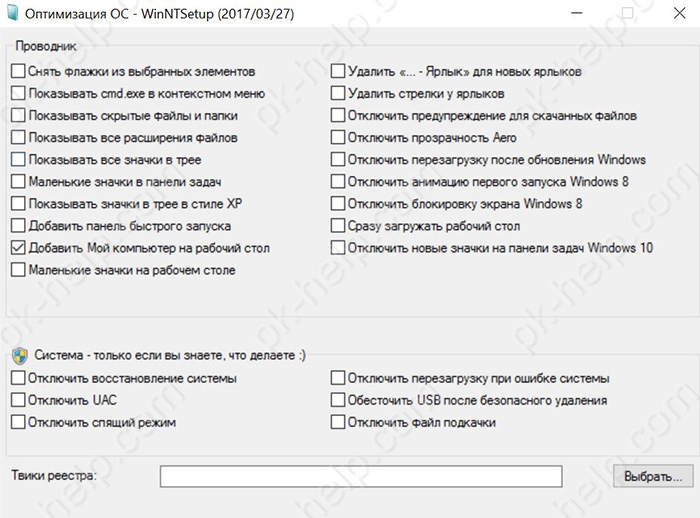700x518 pixels.
Task: Enable Маленькие значки в панели задач
Action: pos(18,181)
